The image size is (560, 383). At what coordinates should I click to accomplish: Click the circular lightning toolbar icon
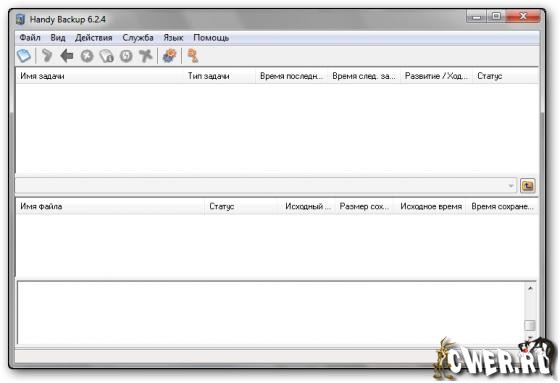tap(126, 56)
